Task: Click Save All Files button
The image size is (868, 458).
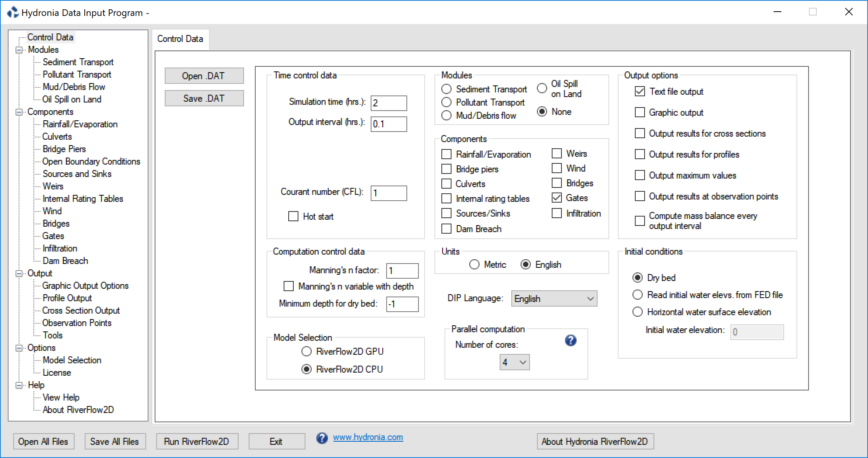Action: [115, 441]
